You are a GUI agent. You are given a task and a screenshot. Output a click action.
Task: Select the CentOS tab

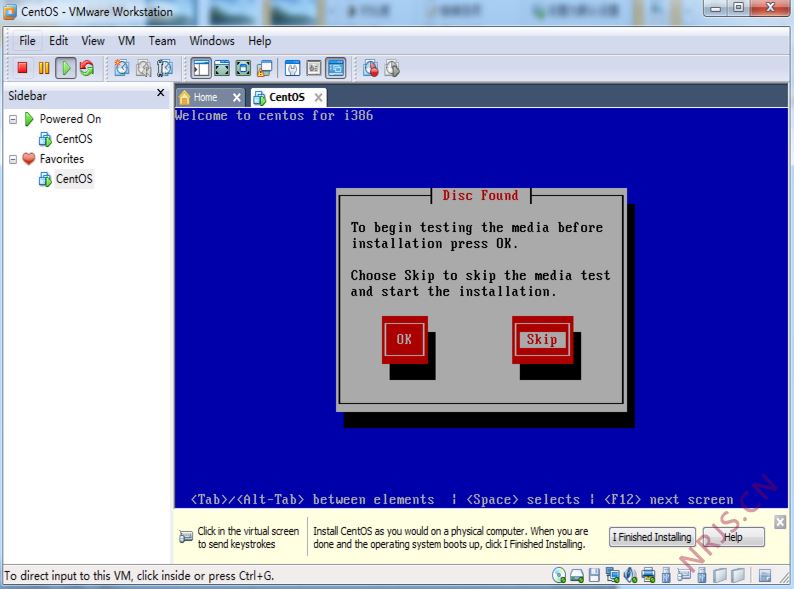[287, 97]
